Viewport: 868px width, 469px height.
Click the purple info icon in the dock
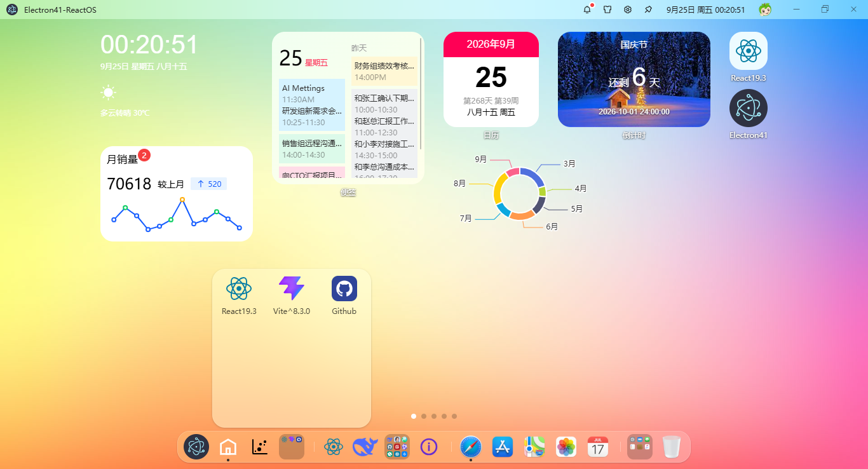(x=429, y=447)
